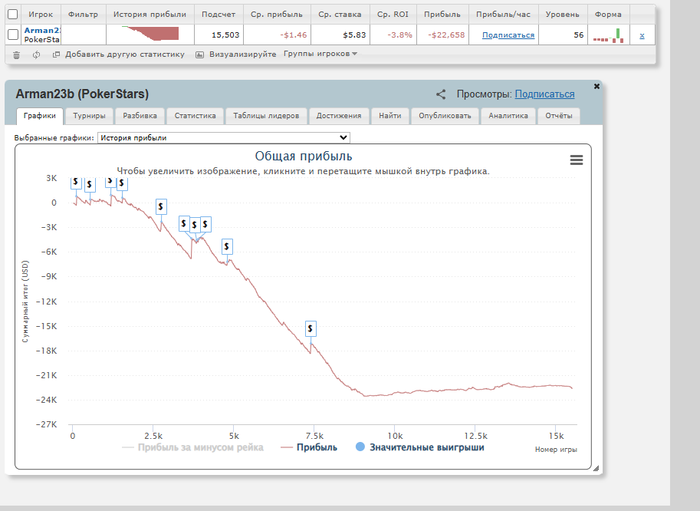Click the $5.83 average stake value

point(354,35)
